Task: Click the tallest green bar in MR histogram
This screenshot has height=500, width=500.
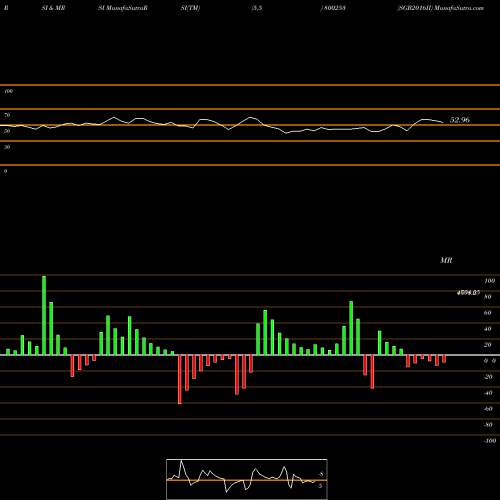Action: coord(44,315)
